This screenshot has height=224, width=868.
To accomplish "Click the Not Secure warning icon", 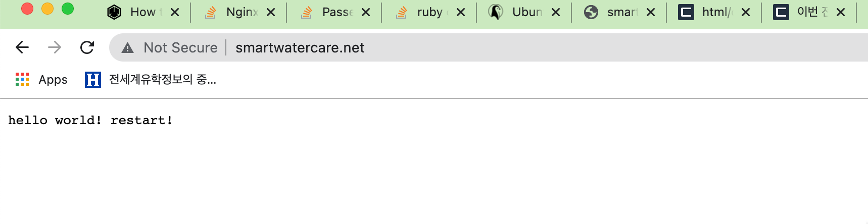I will (x=128, y=48).
